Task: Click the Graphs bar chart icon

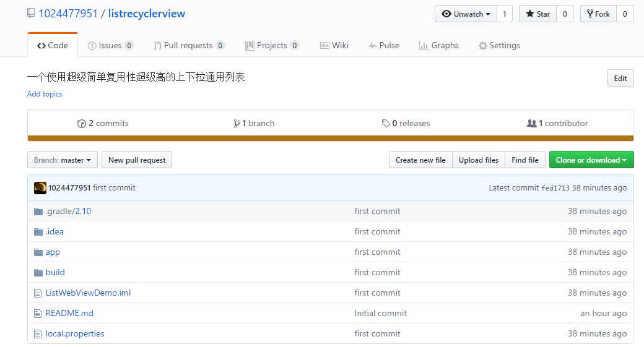Action: point(424,46)
